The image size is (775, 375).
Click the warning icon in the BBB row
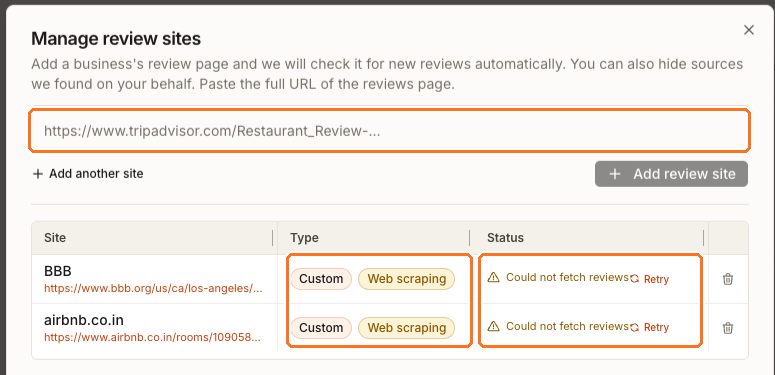[493, 277]
